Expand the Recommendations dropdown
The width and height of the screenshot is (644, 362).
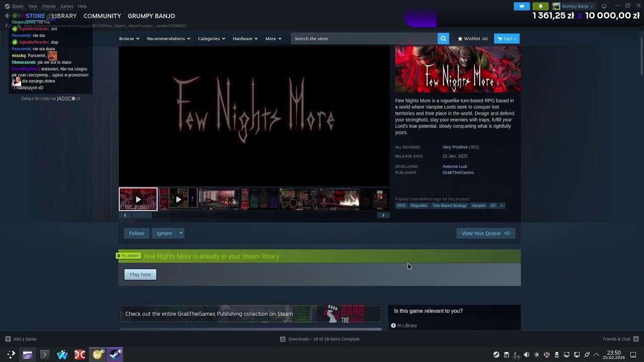169,39
